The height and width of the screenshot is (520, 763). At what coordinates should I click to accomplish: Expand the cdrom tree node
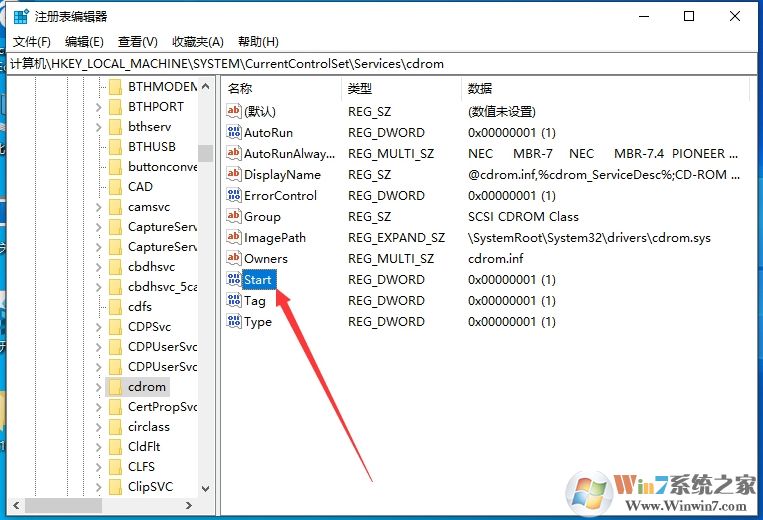(99, 387)
